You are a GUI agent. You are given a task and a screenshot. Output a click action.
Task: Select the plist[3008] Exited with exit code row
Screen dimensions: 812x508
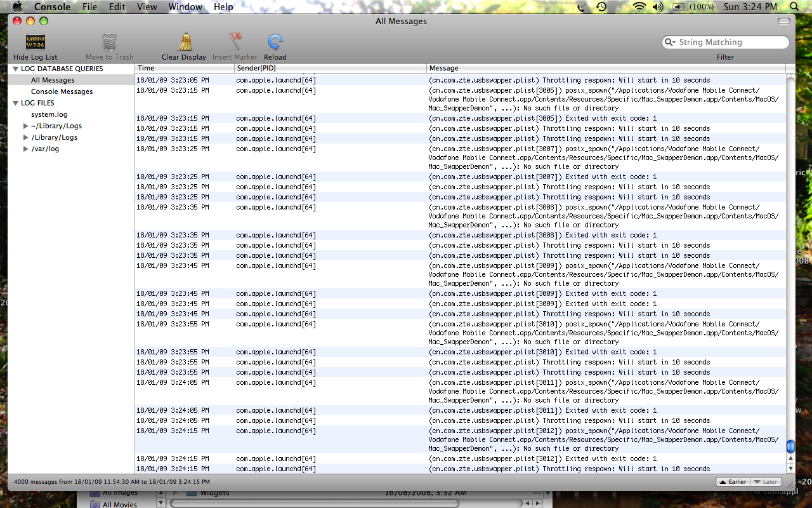click(x=460, y=235)
